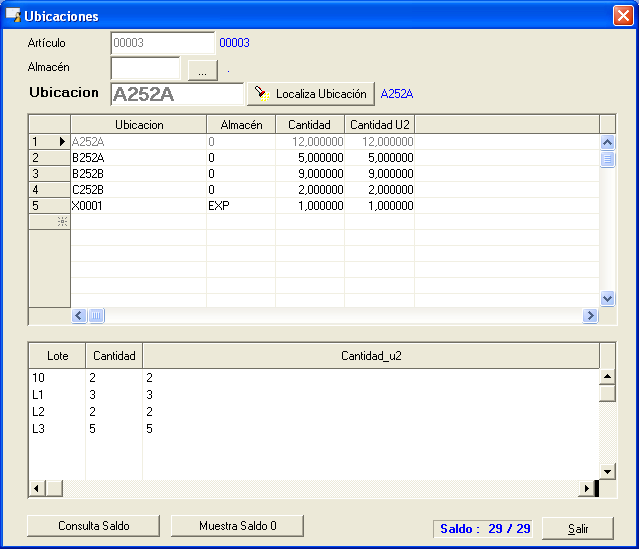Select row header 3 in grid
Image resolution: width=639 pixels, height=549 pixels.
[x=49, y=174]
